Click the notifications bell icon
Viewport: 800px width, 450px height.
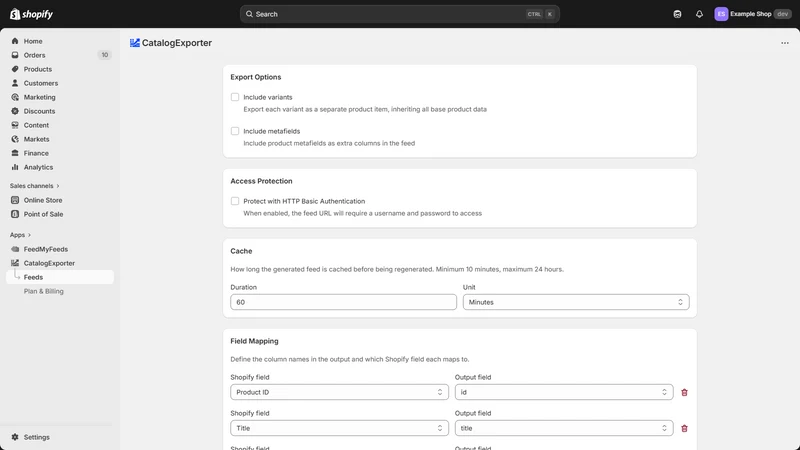click(699, 14)
